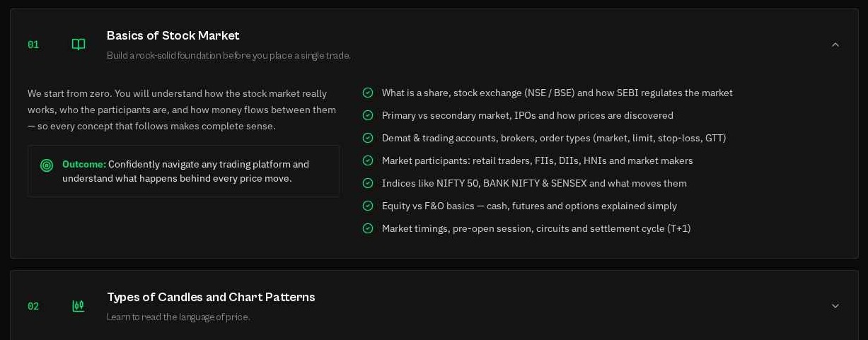Screen dimensions: 868x340
Task: Expand the Types of Candles and Chart Patterns chevron
Action: 835,306
